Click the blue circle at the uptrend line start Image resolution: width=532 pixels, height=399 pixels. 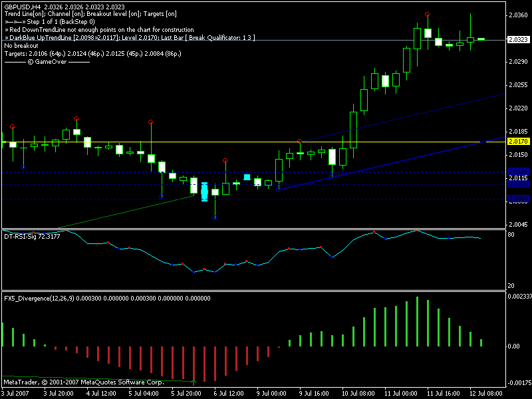(x=278, y=190)
